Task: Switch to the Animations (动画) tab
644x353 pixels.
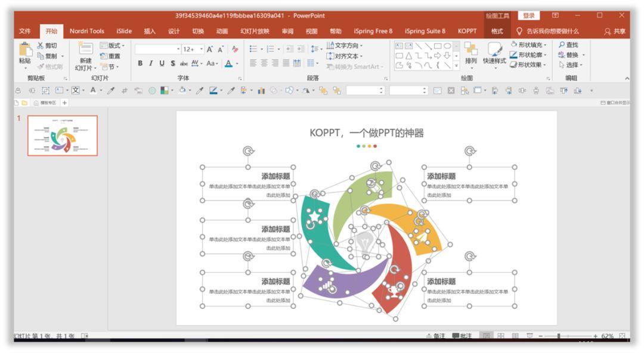Action: 222,31
